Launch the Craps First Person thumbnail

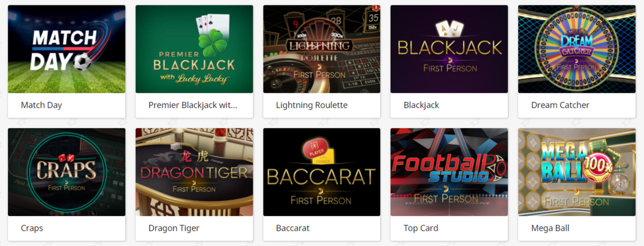point(66,172)
